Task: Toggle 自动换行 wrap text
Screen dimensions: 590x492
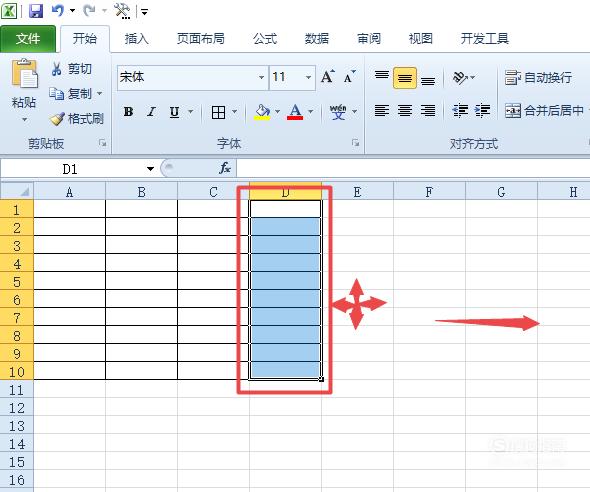Action: click(538, 77)
